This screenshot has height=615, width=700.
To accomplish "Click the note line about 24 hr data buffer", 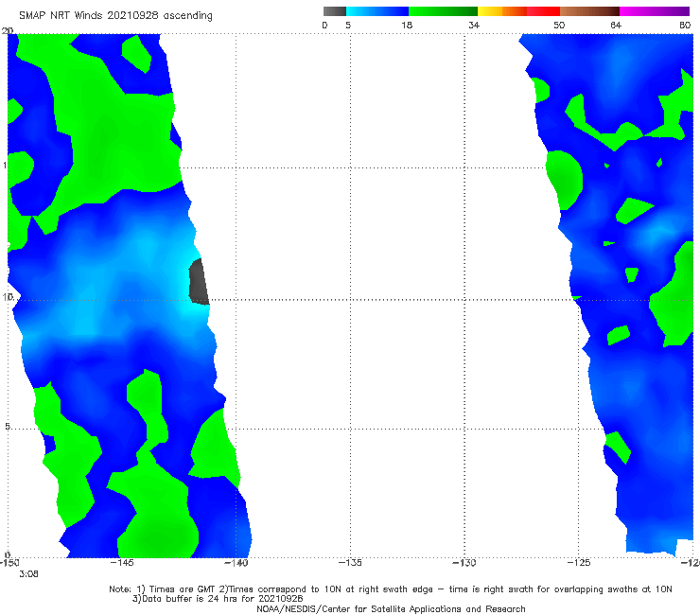I will pos(218,599).
